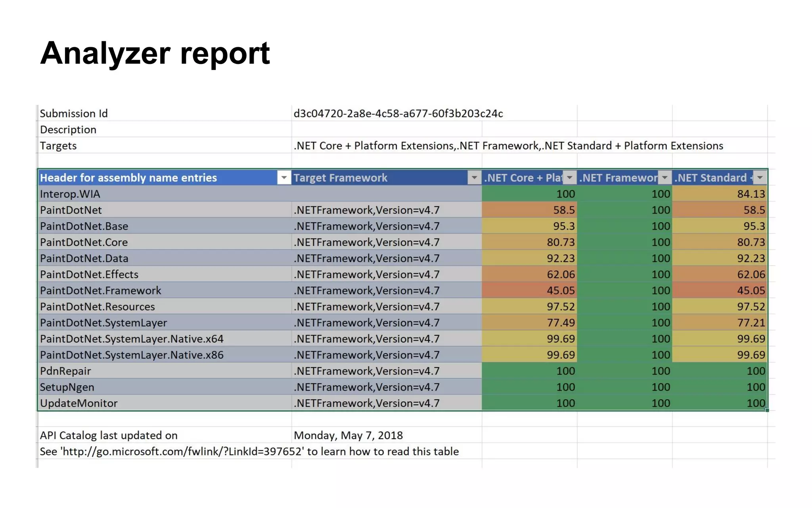This screenshot has width=812, height=508.
Task: Select the SetupNgen cell
Action: [165, 387]
